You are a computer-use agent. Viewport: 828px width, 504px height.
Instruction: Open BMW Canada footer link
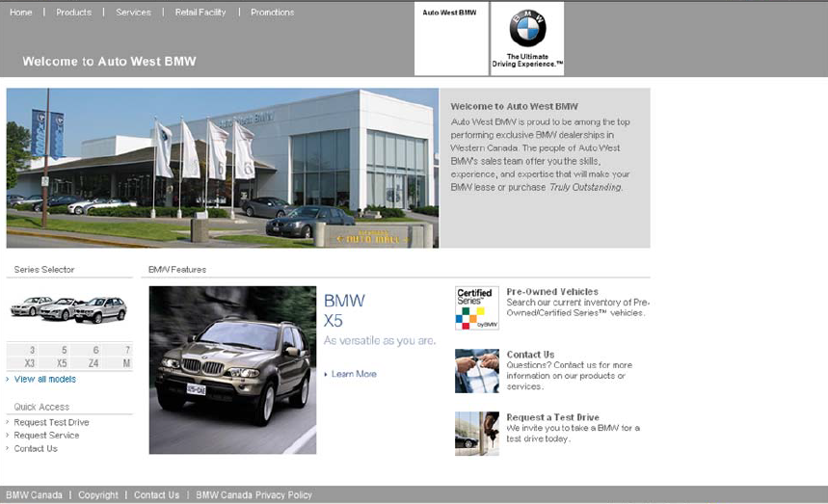tap(35, 495)
